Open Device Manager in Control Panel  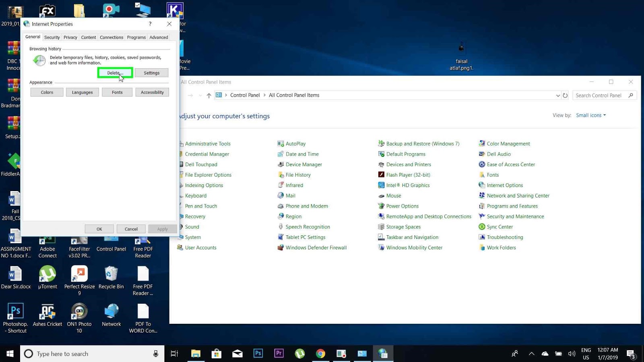pyautogui.click(x=304, y=164)
